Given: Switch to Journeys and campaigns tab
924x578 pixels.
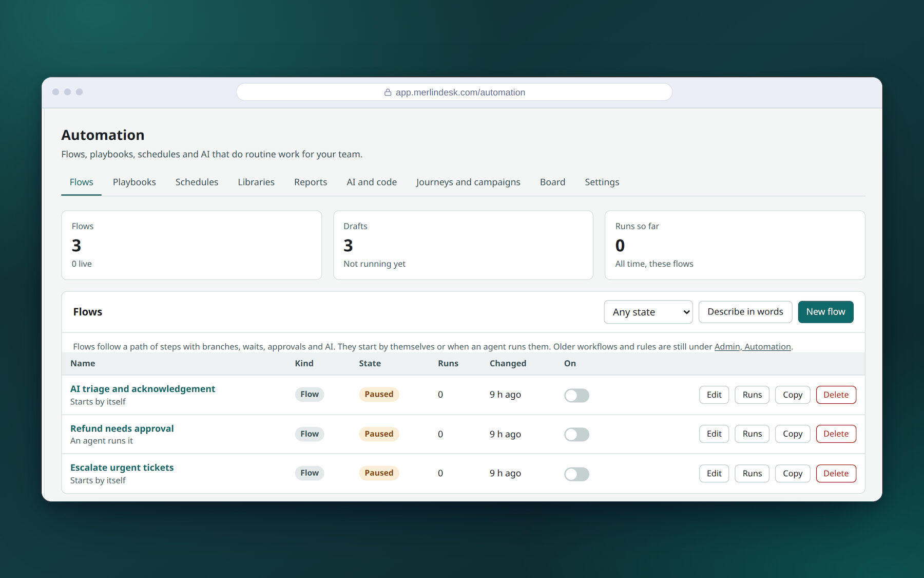Looking at the screenshot, I should tap(468, 182).
